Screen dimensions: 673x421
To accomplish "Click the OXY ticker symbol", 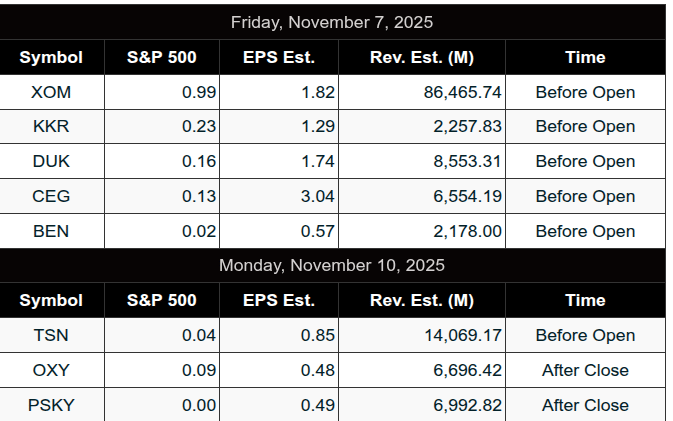I will [x=51, y=371].
